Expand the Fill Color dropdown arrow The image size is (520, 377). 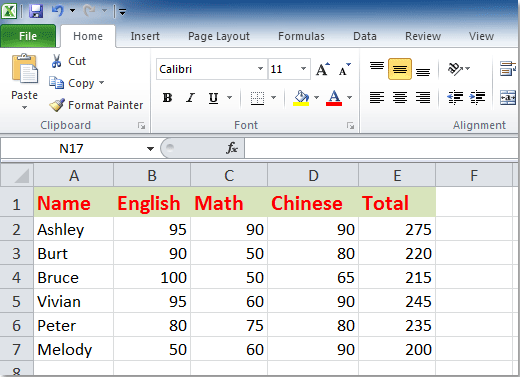tap(316, 98)
